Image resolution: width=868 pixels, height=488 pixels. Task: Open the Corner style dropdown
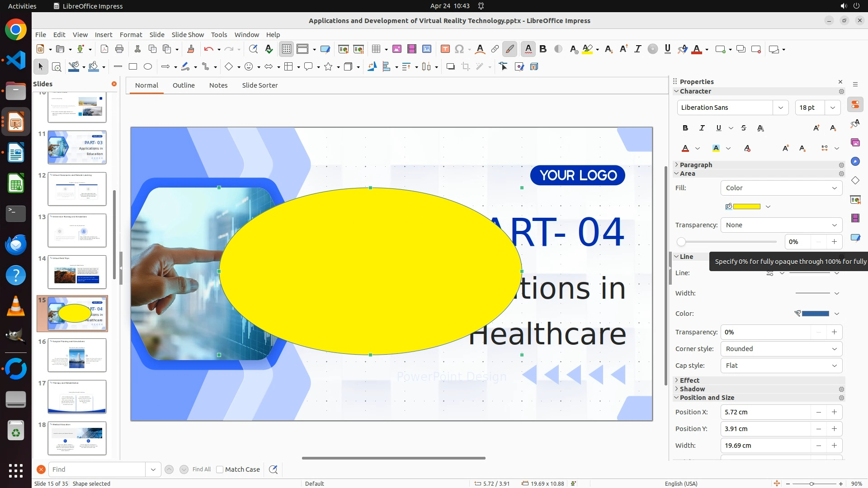[781, 349]
